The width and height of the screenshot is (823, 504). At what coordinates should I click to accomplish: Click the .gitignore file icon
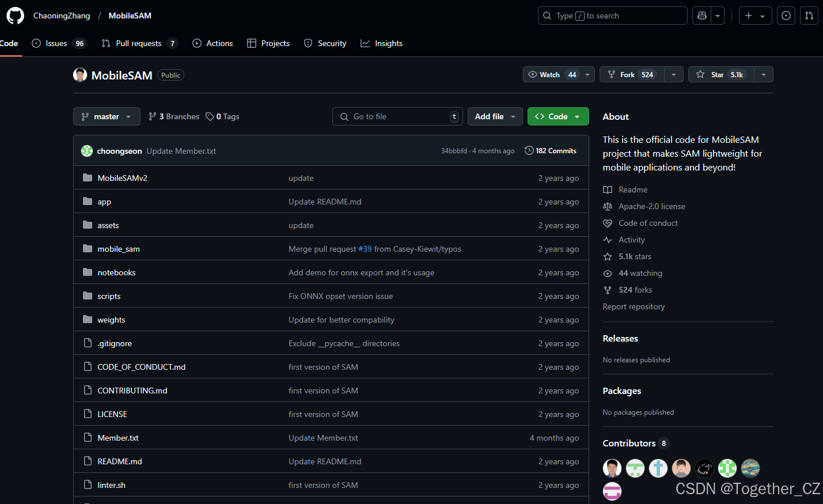(x=88, y=343)
